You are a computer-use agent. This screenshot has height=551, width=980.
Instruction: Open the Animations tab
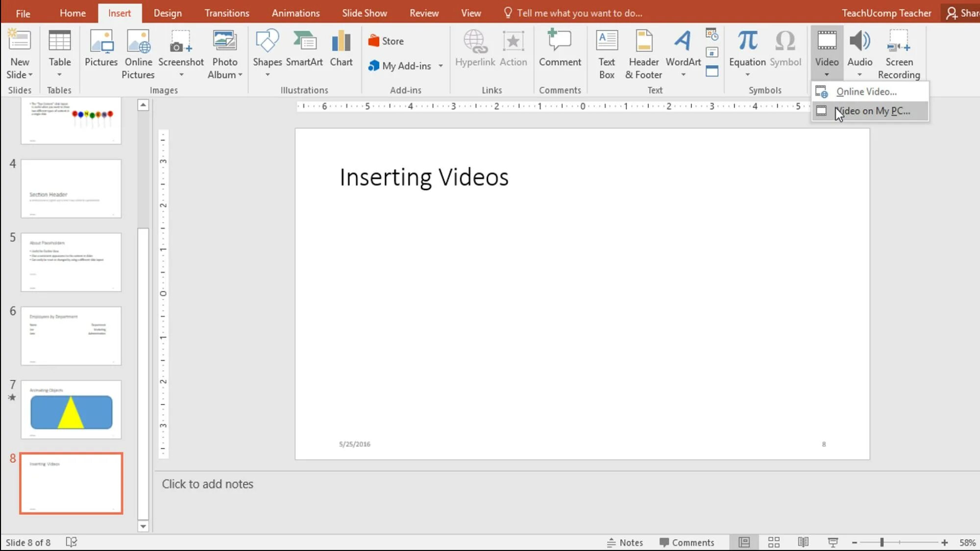295,13
